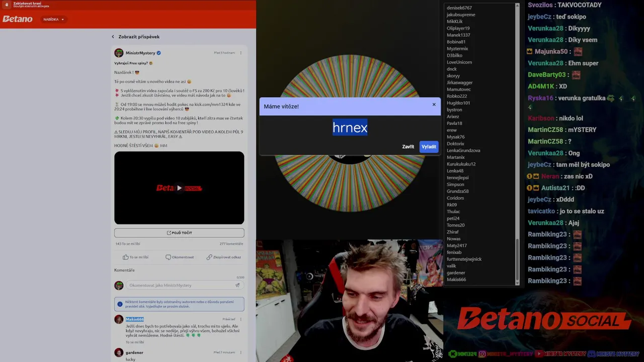Click gardener commenter name in comments
The width and height of the screenshot is (644, 362).
pos(134,352)
